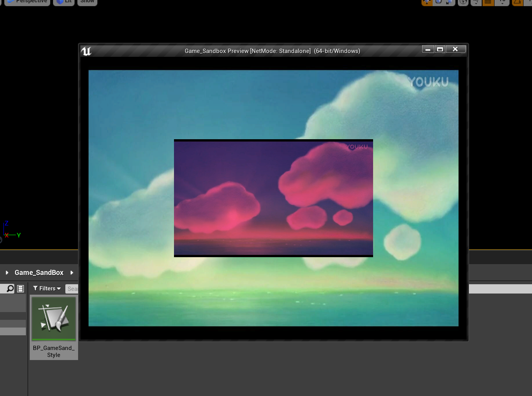Click the Game_SandBox path button
532x396 pixels.
pos(39,273)
